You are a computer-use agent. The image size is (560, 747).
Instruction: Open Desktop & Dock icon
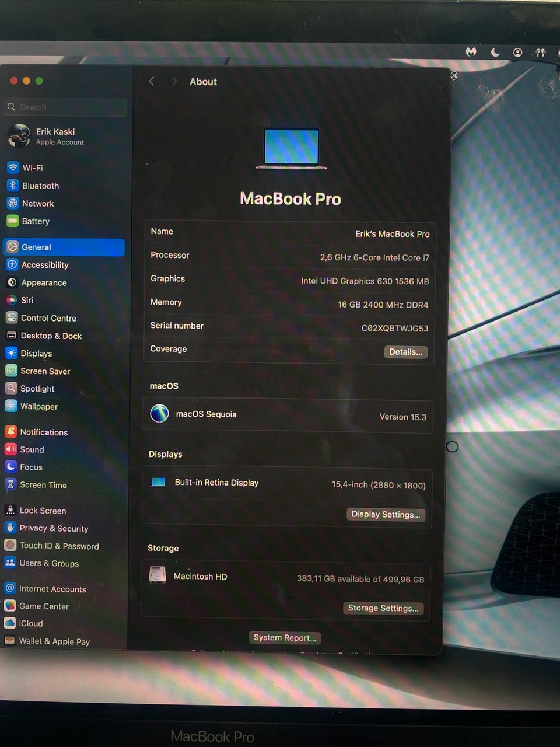pos(12,336)
